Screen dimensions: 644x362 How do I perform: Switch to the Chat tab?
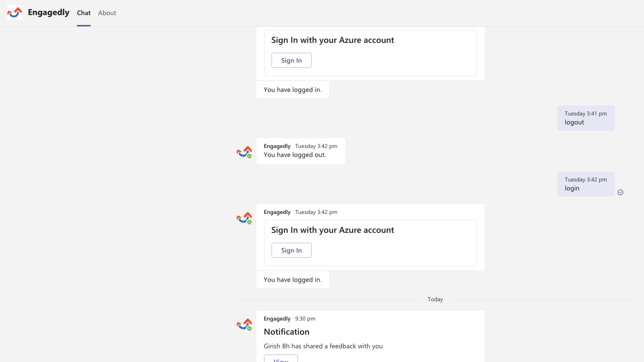[x=83, y=13]
